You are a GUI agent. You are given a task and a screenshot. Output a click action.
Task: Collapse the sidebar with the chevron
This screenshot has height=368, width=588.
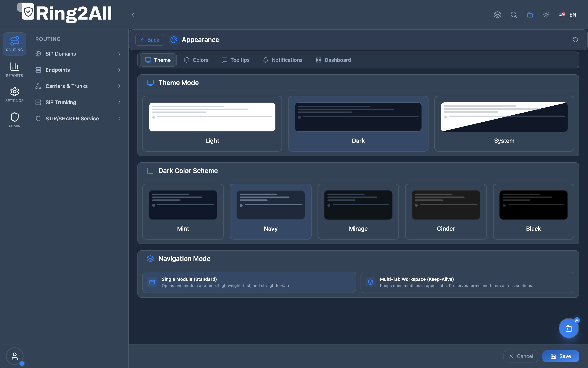[133, 15]
